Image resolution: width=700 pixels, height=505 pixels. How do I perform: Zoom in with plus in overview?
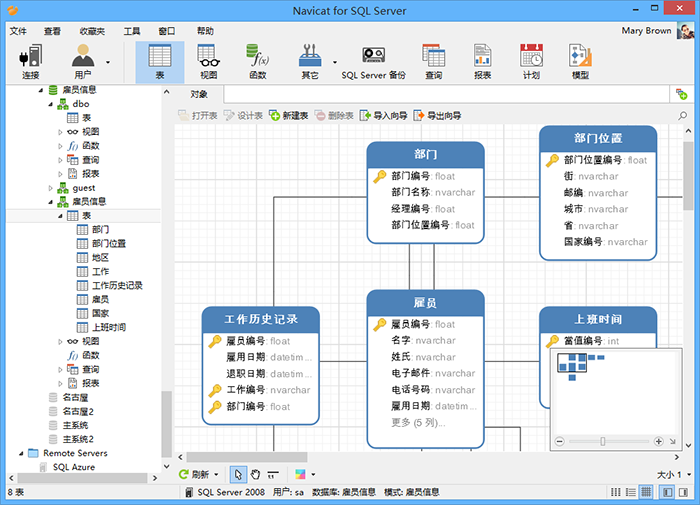pos(658,441)
